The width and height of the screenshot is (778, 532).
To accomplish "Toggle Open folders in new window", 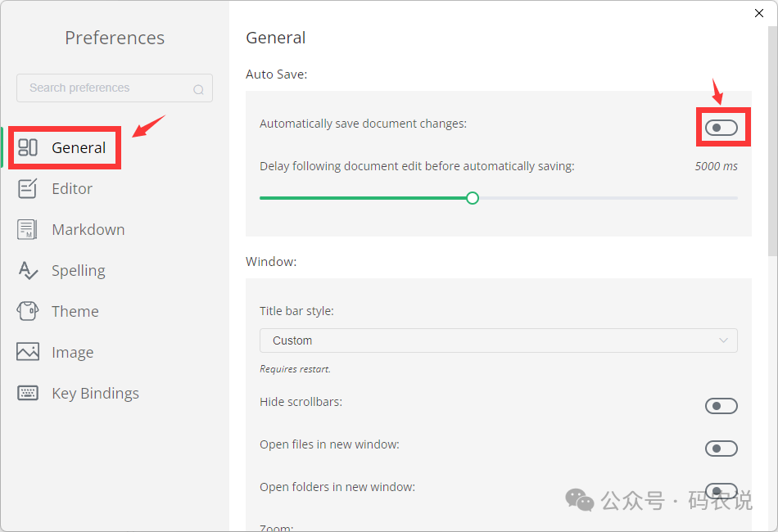I will [721, 490].
